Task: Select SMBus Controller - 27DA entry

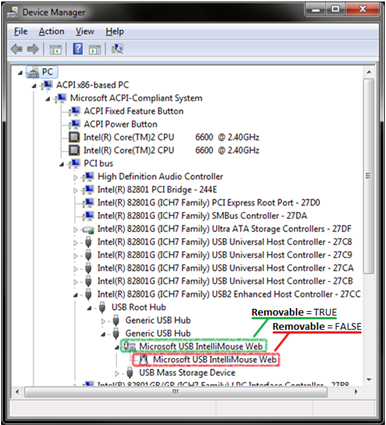Action: 202,216
